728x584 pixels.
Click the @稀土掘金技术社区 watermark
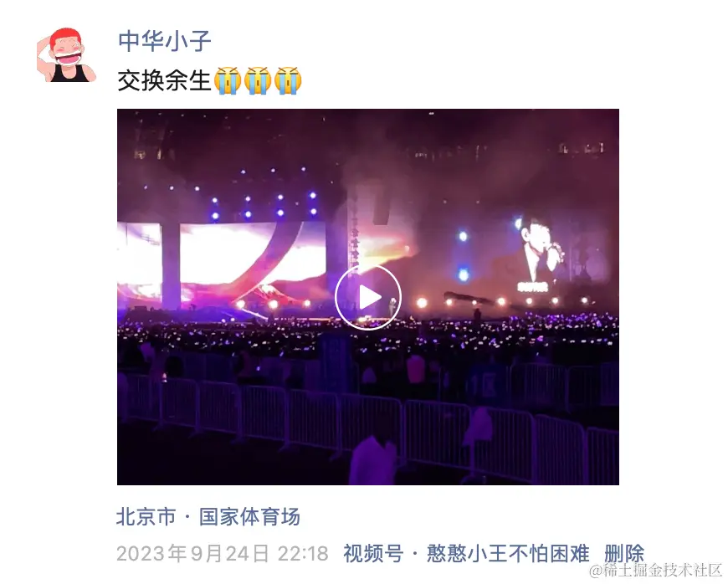tap(655, 570)
